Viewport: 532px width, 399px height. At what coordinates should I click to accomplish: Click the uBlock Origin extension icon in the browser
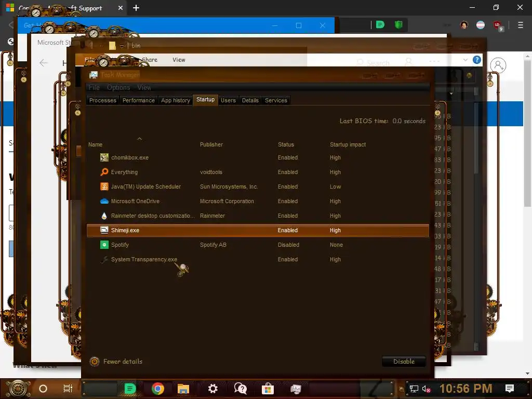point(498,25)
